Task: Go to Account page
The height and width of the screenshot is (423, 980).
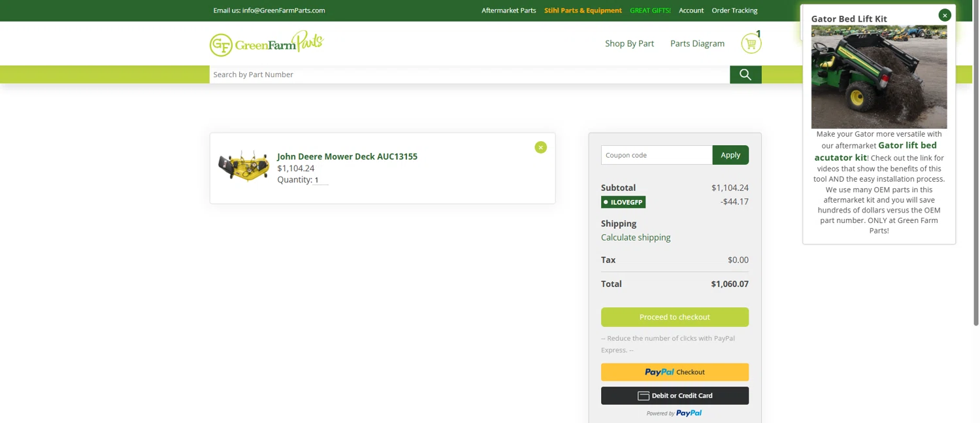Action: 691,10
